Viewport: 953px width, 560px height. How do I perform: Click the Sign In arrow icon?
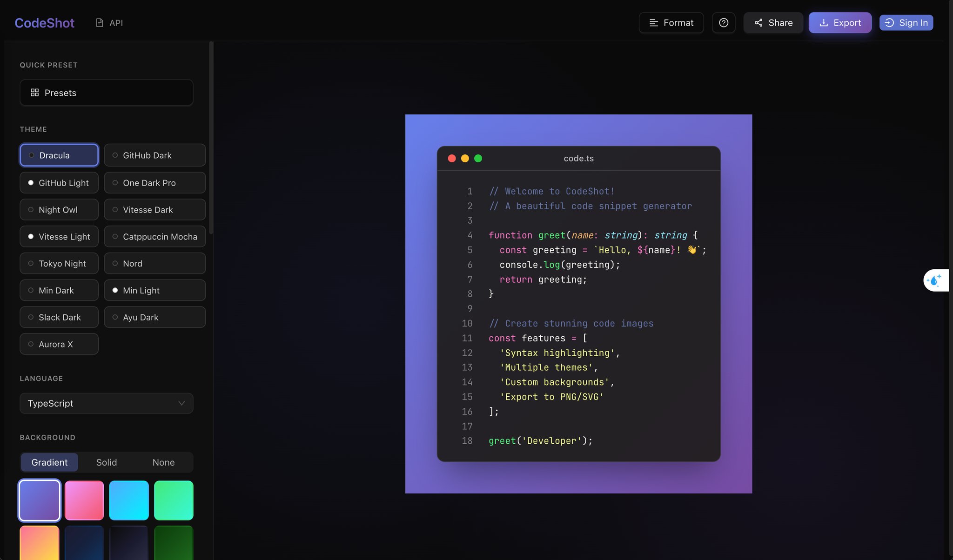click(889, 23)
